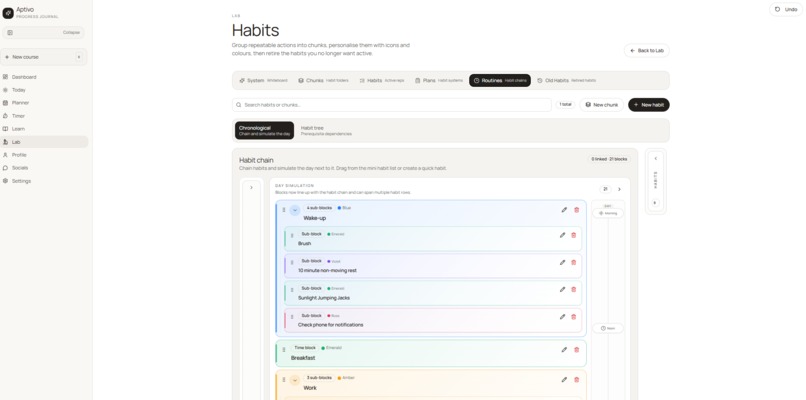Image resolution: width=806 pixels, height=400 pixels.
Task: Open Lab in sidebar
Action: click(x=44, y=142)
